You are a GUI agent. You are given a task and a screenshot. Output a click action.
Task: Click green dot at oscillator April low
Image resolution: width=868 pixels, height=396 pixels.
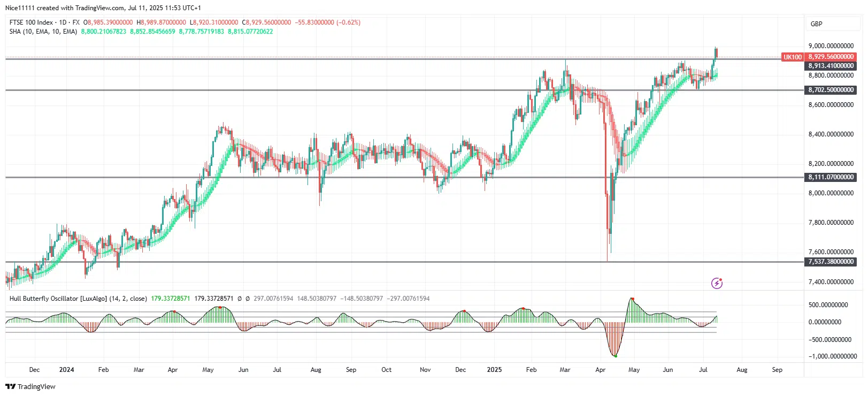pos(616,356)
